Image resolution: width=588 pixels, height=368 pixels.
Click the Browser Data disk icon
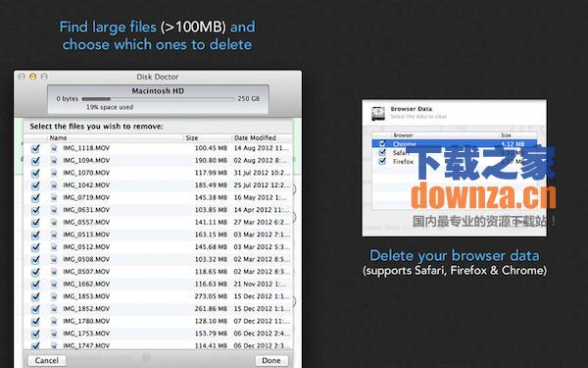click(x=378, y=113)
